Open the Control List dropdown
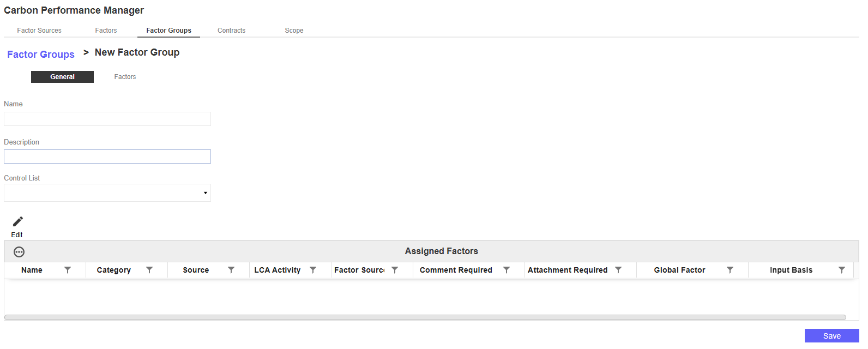This screenshot has height=349, width=868. 107,193
